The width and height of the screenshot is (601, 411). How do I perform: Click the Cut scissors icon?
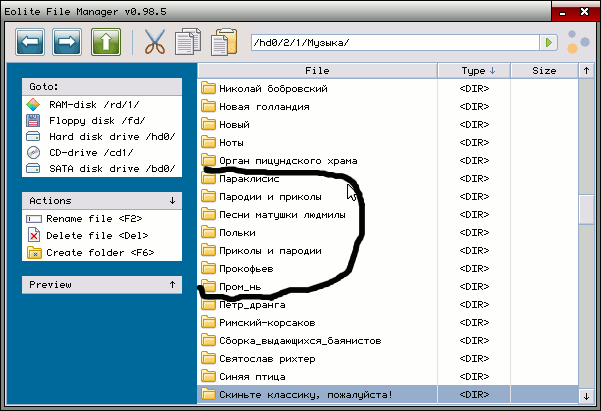point(154,42)
